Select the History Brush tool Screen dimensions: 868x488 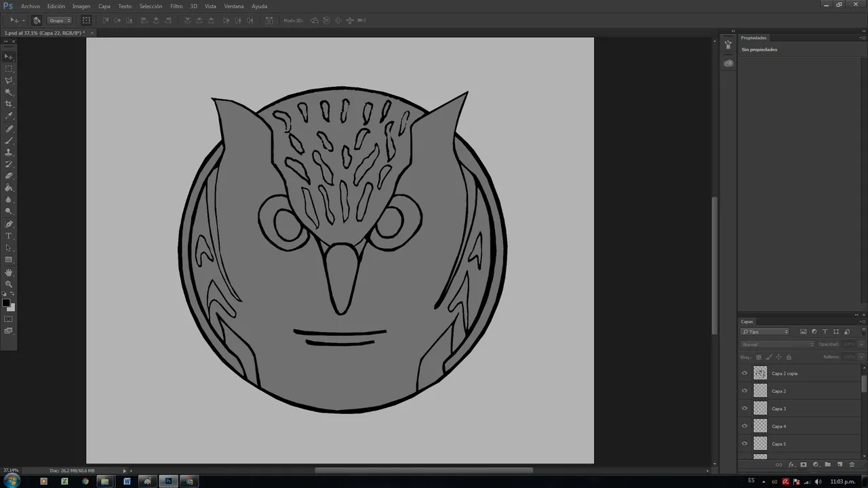(9, 164)
